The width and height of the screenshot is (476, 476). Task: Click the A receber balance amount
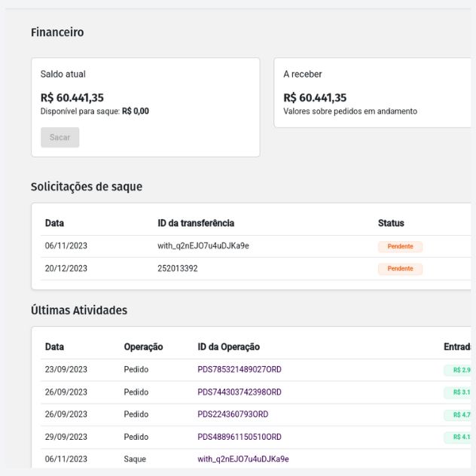315,98
